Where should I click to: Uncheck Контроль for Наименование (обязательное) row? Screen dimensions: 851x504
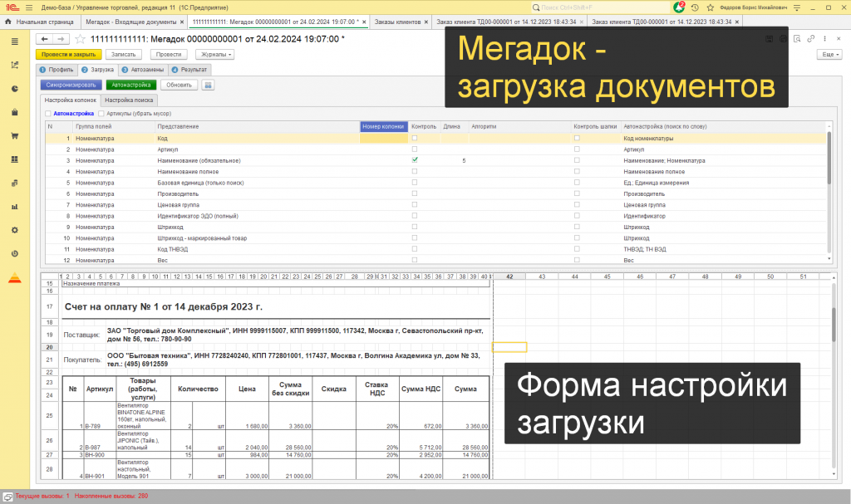[x=415, y=160]
